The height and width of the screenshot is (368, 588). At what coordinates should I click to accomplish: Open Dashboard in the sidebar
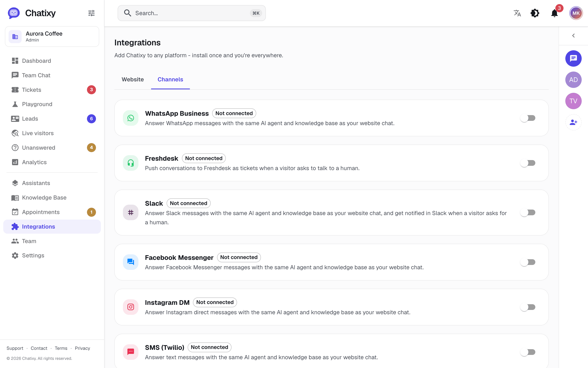[x=52, y=61]
